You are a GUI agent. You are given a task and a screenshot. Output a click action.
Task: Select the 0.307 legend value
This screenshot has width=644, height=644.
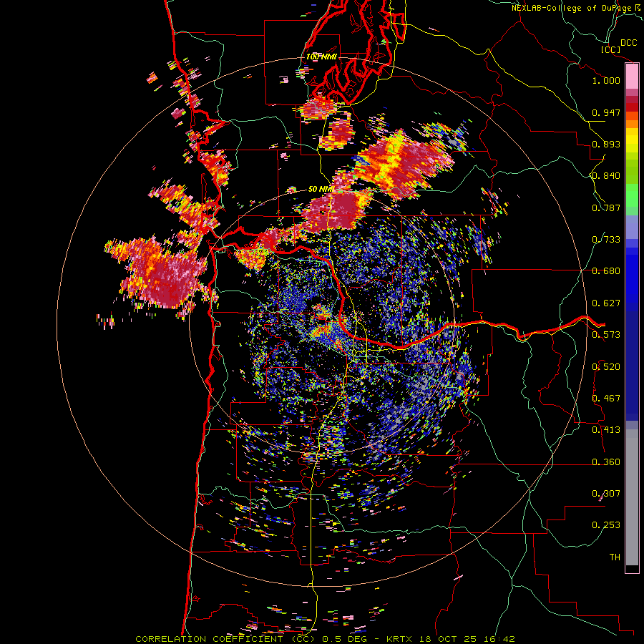(606, 494)
